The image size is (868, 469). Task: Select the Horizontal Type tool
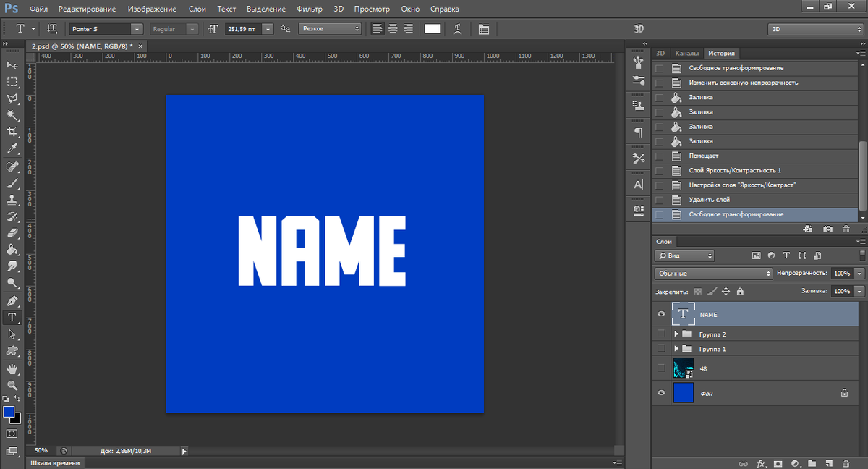[x=12, y=318]
